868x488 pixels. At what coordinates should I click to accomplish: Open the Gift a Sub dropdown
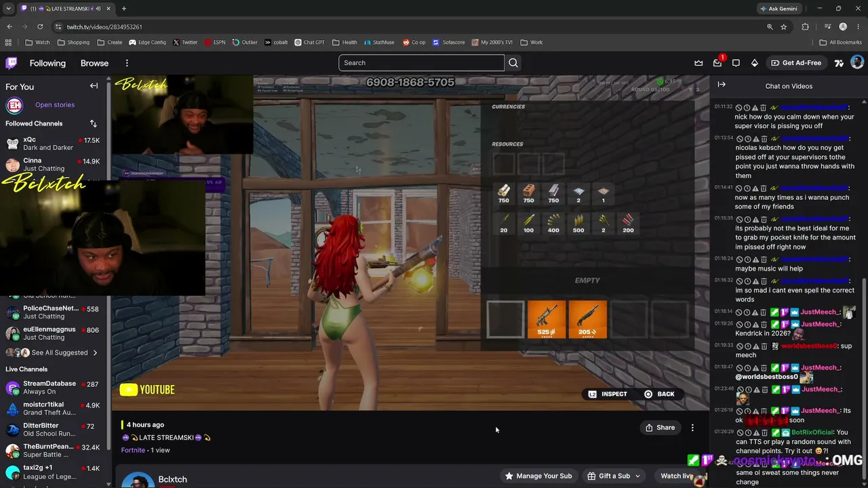(x=614, y=476)
